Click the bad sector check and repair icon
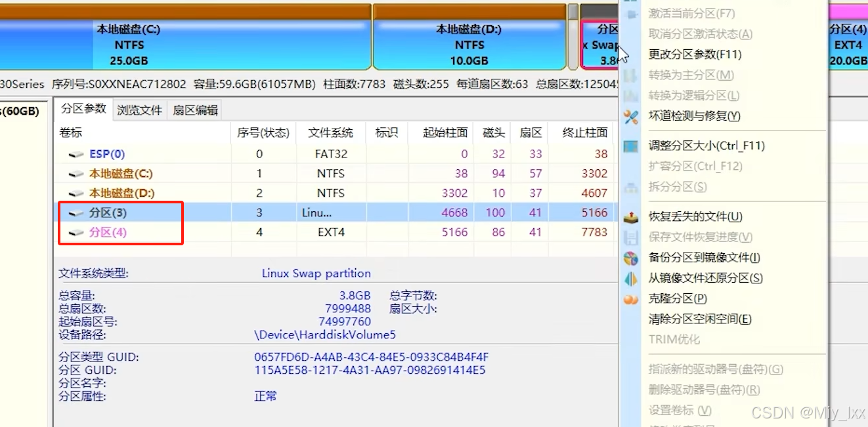868x427 pixels. (x=631, y=116)
